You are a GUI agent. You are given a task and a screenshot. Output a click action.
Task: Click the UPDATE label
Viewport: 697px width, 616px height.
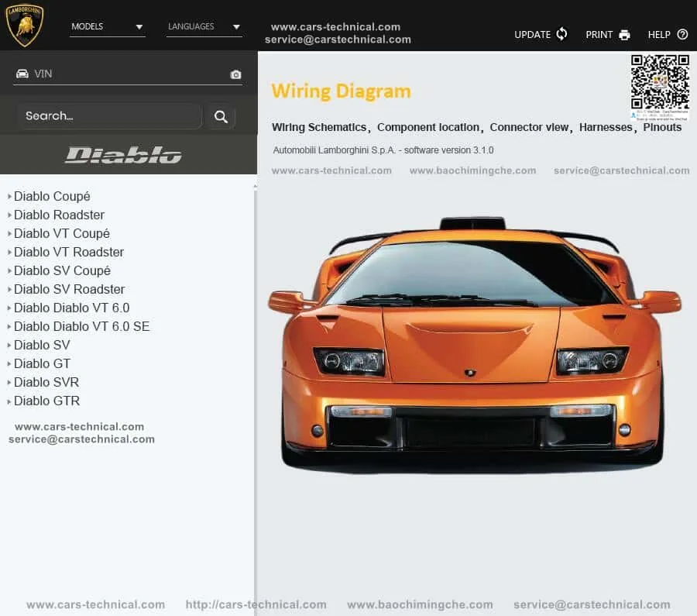click(532, 35)
